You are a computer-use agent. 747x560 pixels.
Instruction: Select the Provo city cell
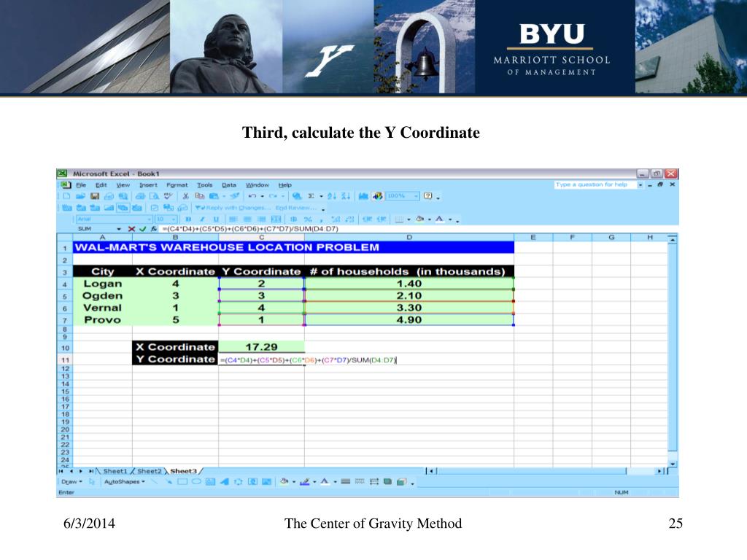[102, 320]
